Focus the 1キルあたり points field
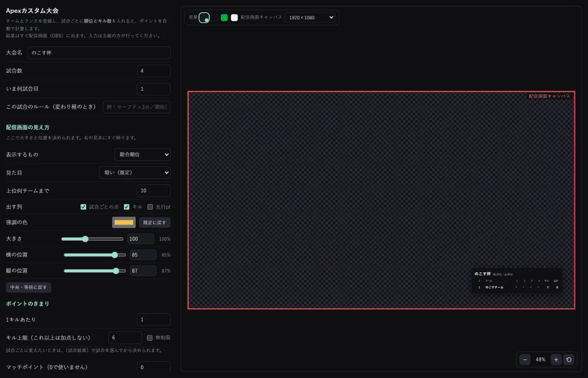The image size is (588, 378). tap(154, 320)
